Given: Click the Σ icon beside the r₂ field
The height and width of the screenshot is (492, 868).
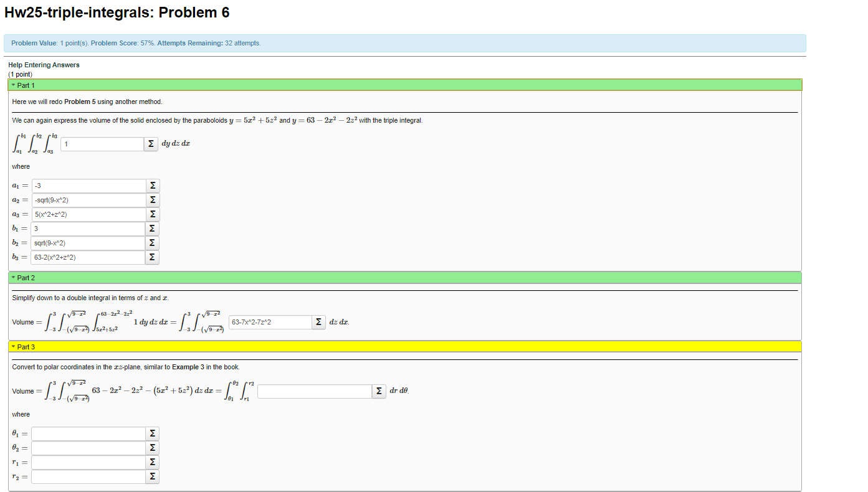Looking at the screenshot, I should click(152, 476).
